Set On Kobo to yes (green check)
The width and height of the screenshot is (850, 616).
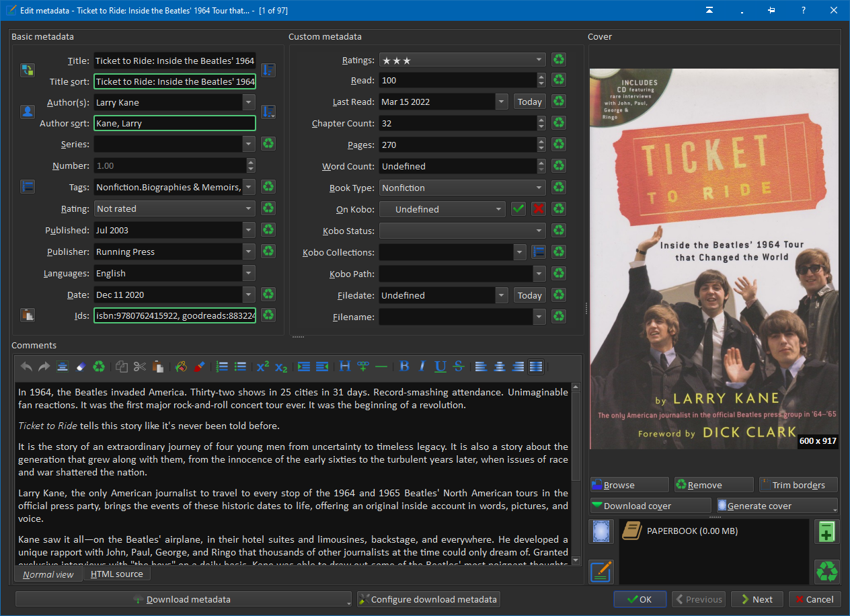click(x=518, y=209)
